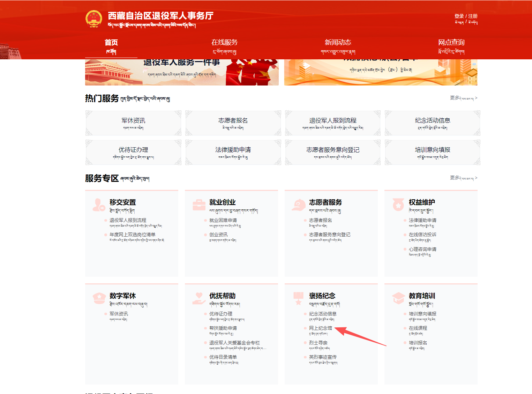532x394 pixels.
Task: Click the 优抚帮助 heart-in-hand icon
Action: (199, 298)
